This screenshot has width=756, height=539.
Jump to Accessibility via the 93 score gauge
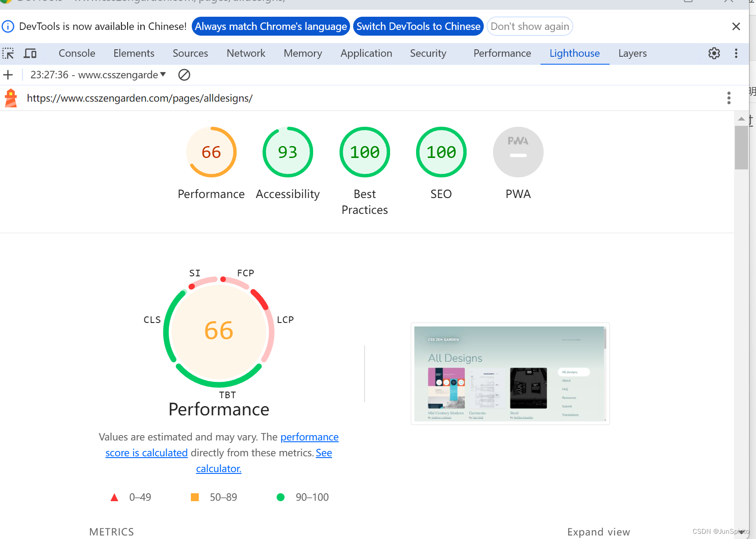pyautogui.click(x=288, y=152)
